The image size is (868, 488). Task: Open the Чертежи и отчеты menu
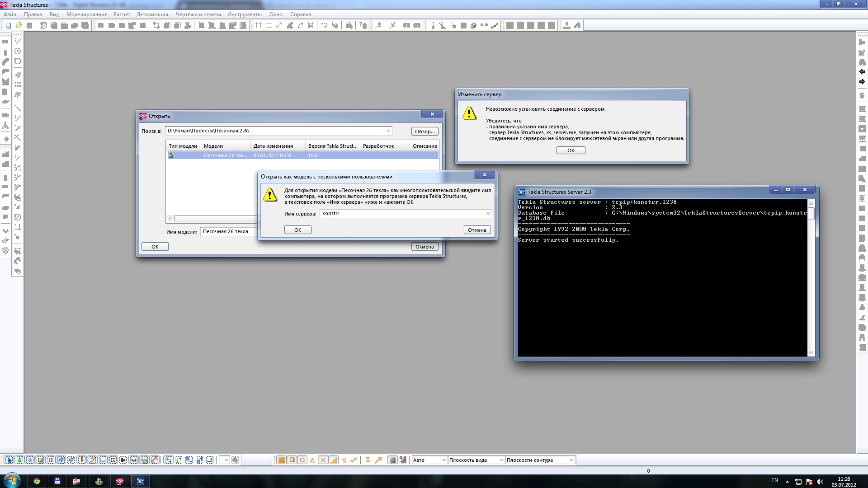[198, 14]
